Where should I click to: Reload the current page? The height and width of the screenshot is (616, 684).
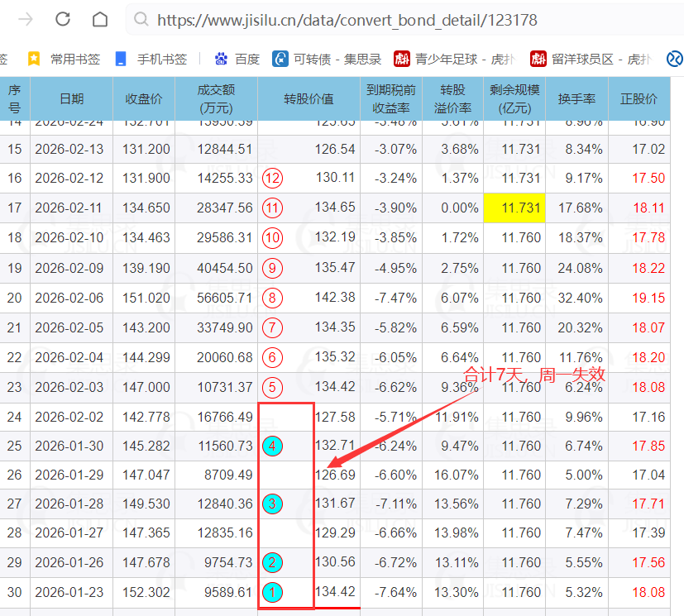coord(63,19)
